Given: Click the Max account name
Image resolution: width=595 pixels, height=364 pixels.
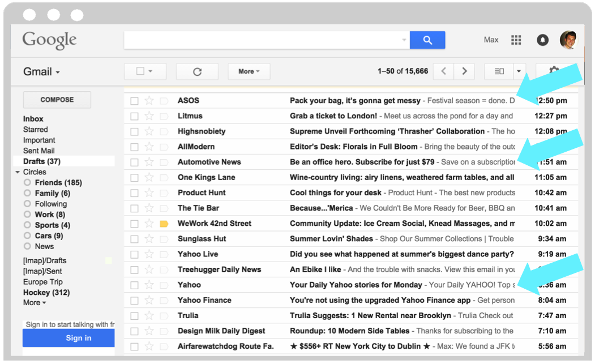Looking at the screenshot, I should coord(491,40).
